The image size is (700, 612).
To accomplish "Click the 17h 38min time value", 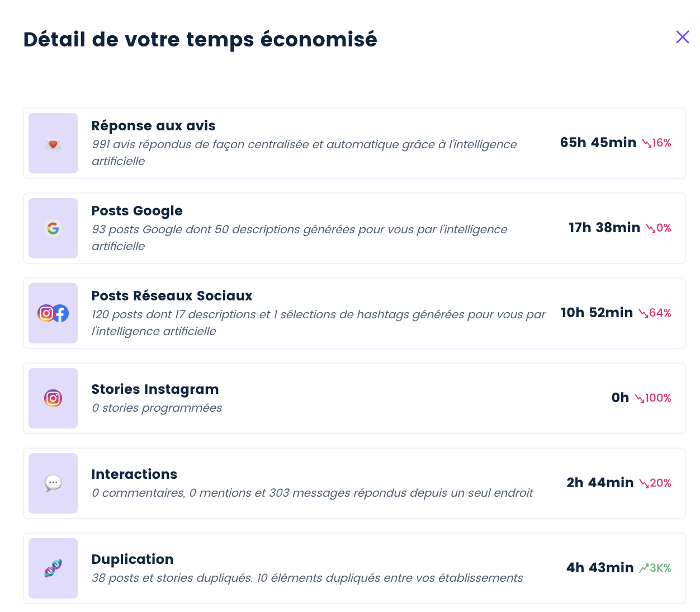I will click(x=604, y=228).
